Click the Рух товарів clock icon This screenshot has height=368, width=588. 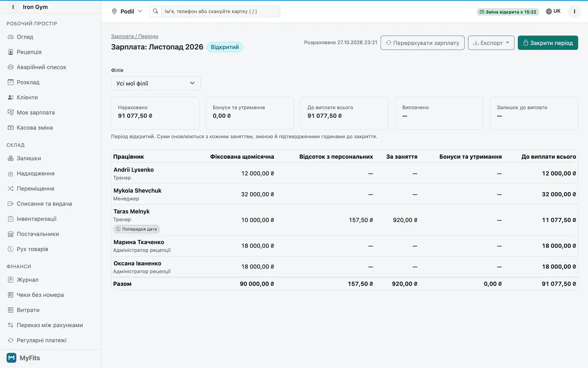11,249
